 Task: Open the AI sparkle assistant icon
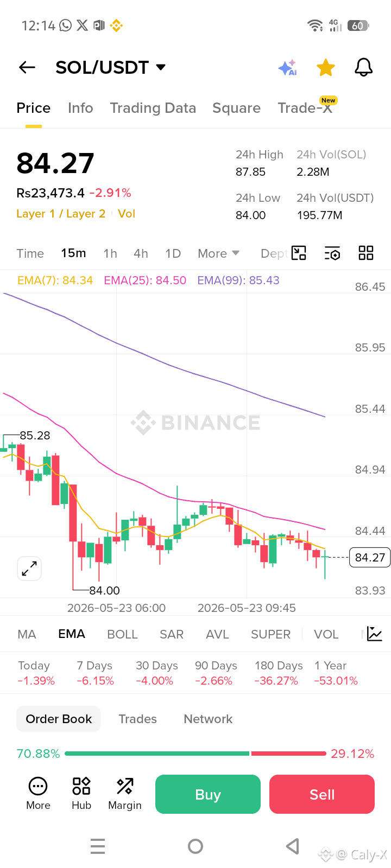click(x=287, y=68)
